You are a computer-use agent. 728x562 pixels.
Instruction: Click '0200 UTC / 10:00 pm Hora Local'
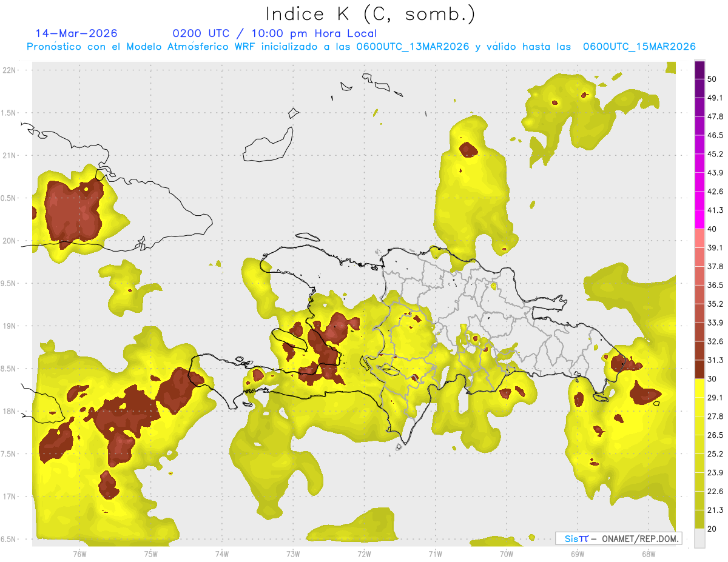[x=274, y=33]
